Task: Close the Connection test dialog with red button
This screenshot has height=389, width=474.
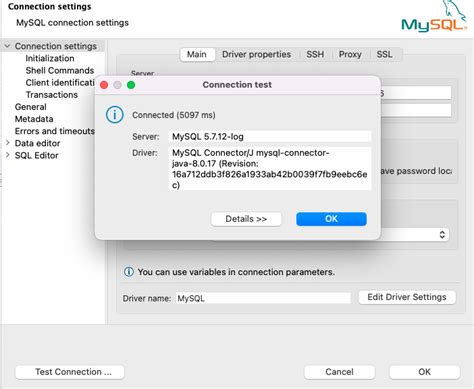Action: click(x=104, y=85)
